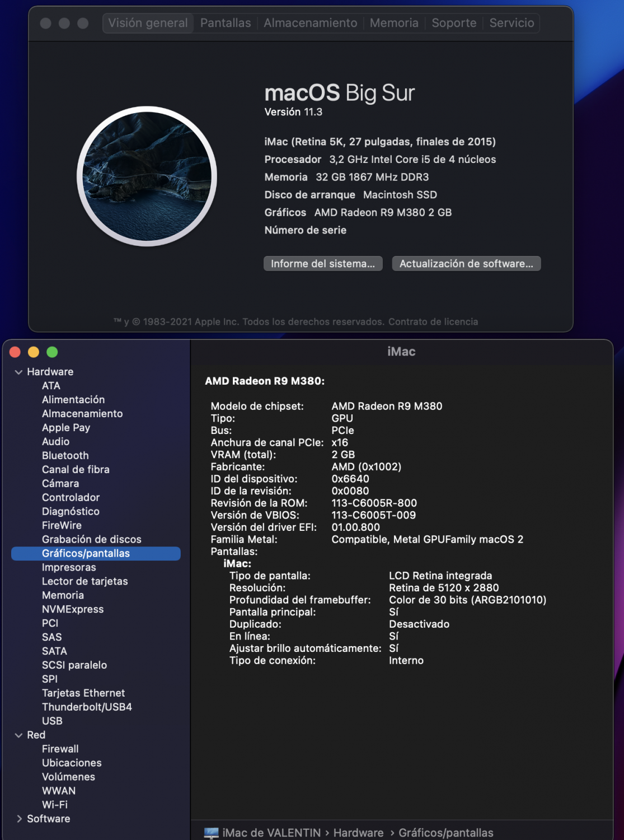Image resolution: width=624 pixels, height=840 pixels.
Task: Click Hardware segment in the path bar
Action: tap(359, 833)
